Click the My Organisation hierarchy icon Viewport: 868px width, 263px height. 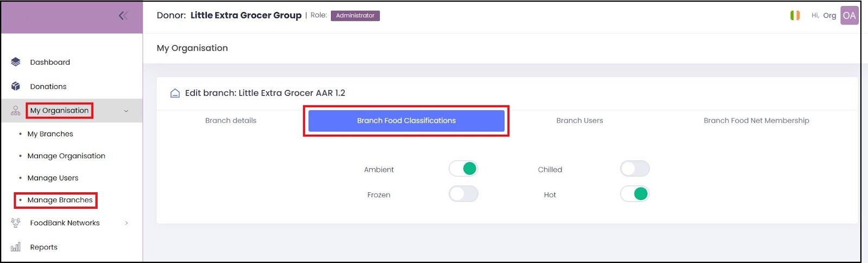[16, 111]
